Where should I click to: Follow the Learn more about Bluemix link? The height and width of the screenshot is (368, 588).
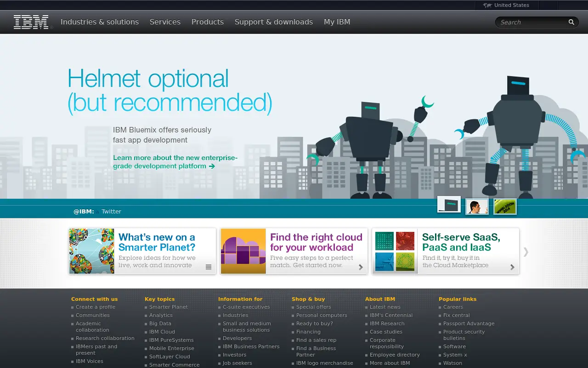pos(175,162)
